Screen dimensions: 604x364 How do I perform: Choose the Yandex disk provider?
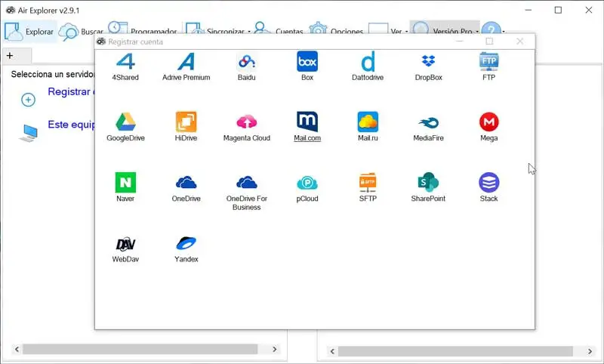pyautogui.click(x=186, y=248)
